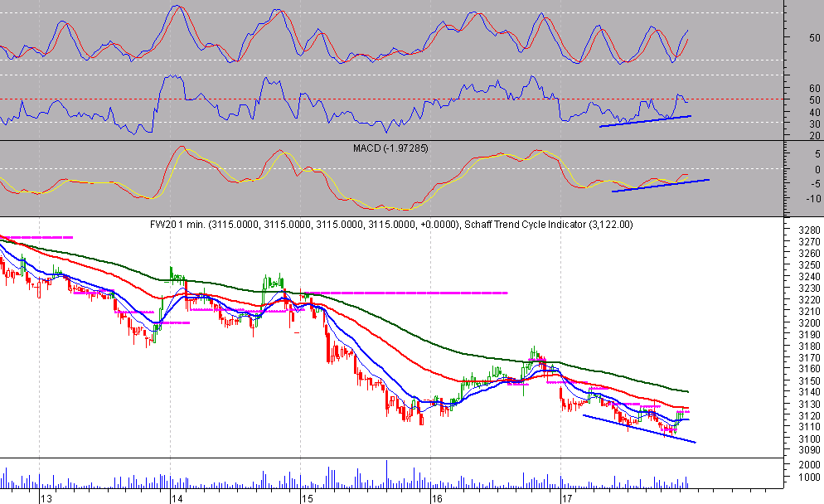The image size is (824, 504).
Task: Select the descending blue trend line under price
Action: click(x=638, y=428)
